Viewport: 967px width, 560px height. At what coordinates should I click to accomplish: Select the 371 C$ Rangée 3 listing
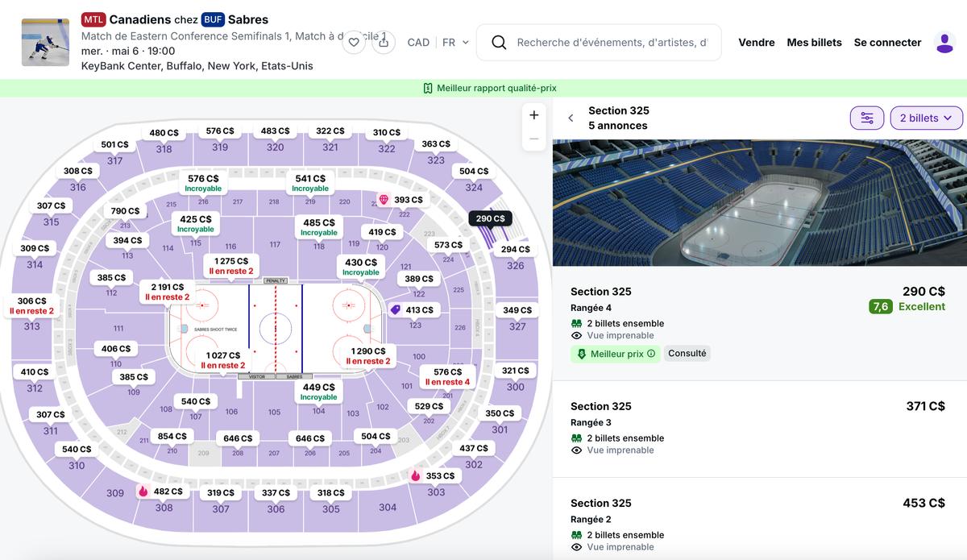tap(760, 429)
